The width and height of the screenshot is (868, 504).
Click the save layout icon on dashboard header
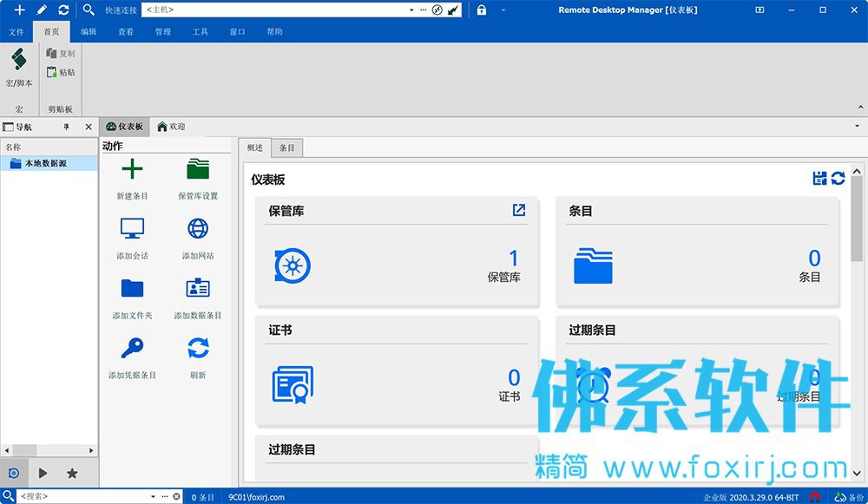click(820, 178)
